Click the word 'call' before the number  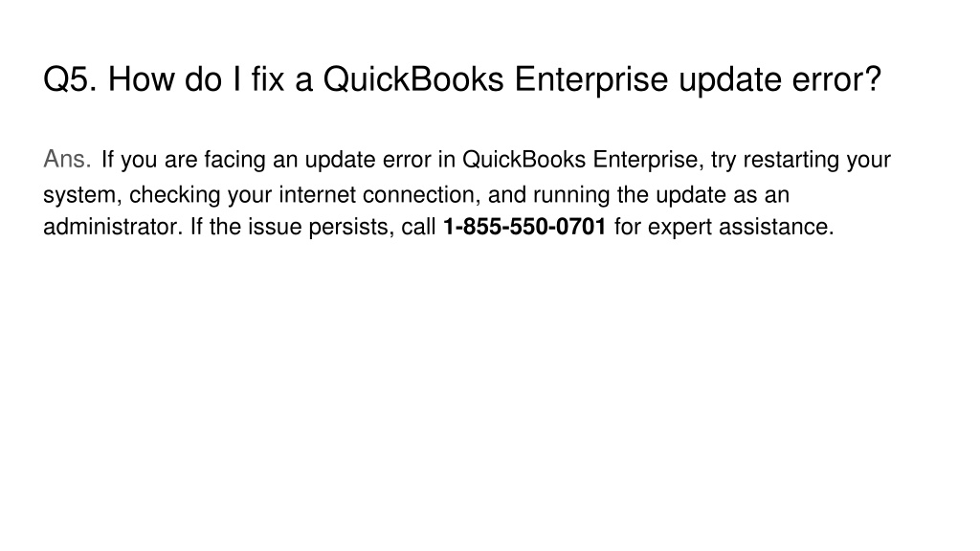point(418,226)
